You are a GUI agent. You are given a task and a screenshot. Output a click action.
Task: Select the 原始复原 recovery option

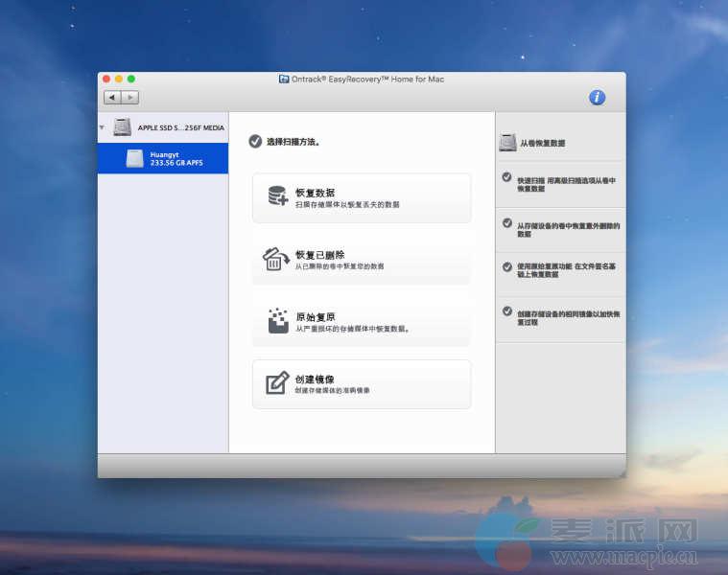(x=362, y=322)
